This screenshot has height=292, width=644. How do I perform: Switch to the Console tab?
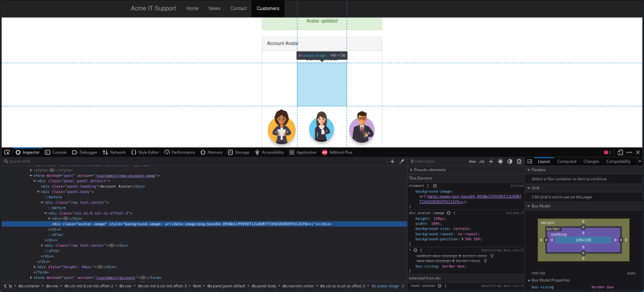pyautogui.click(x=55, y=152)
